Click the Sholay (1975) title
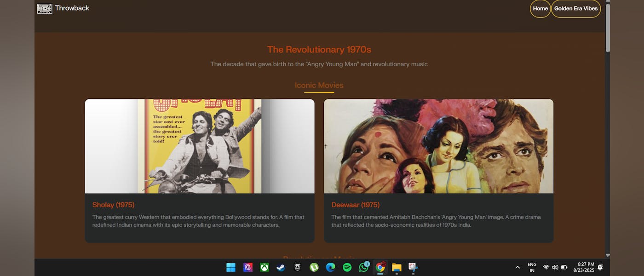The image size is (644, 276). click(113, 205)
